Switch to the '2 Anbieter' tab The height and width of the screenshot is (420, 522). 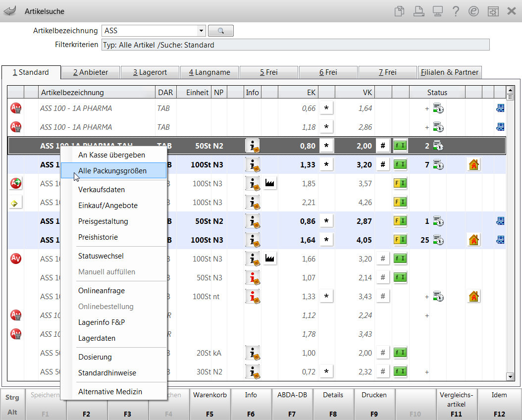[x=90, y=72]
